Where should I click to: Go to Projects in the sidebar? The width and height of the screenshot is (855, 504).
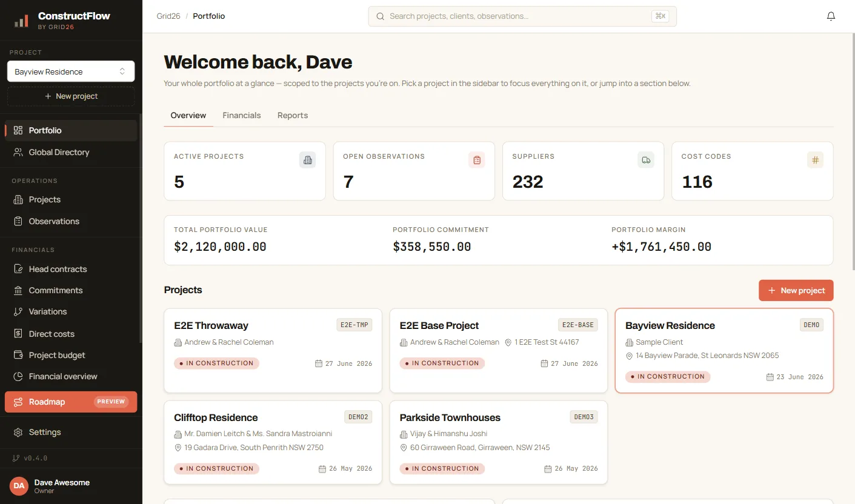[71, 199]
